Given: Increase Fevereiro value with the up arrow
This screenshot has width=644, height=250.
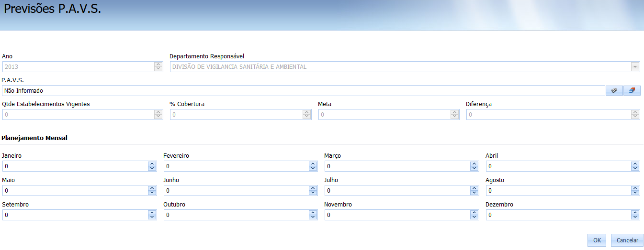Looking at the screenshot, I should [x=313, y=163].
